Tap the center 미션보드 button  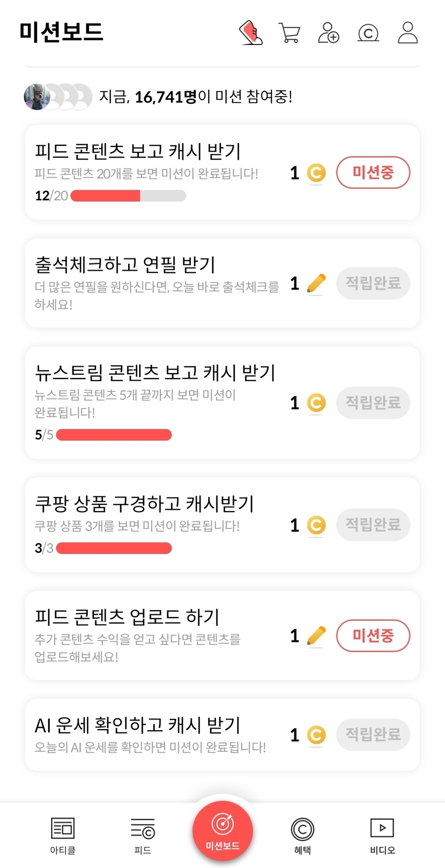click(x=222, y=830)
